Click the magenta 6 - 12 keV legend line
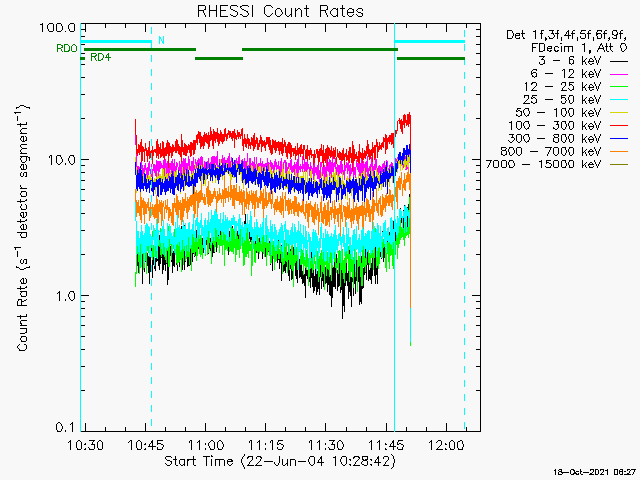The image size is (640, 480). point(619,73)
